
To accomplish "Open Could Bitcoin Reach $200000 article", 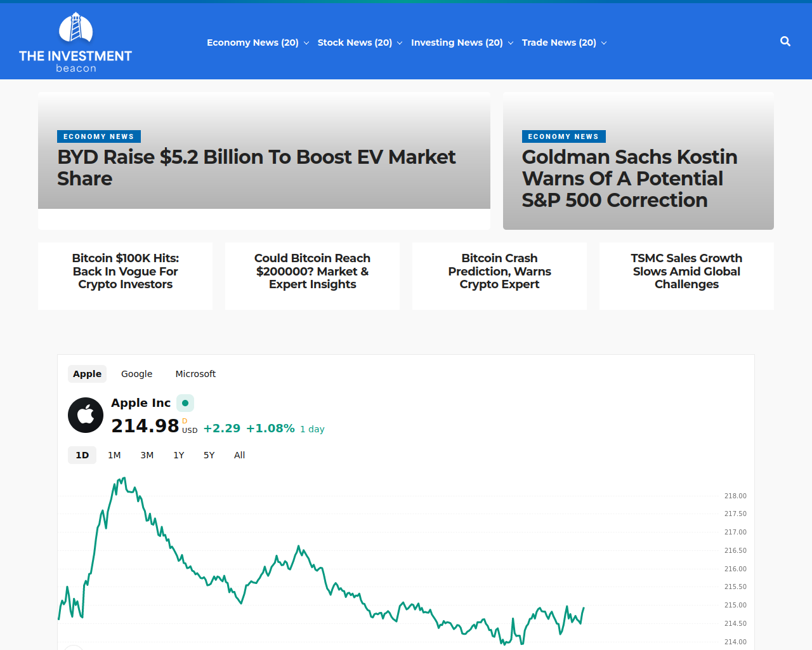I will click(312, 271).
